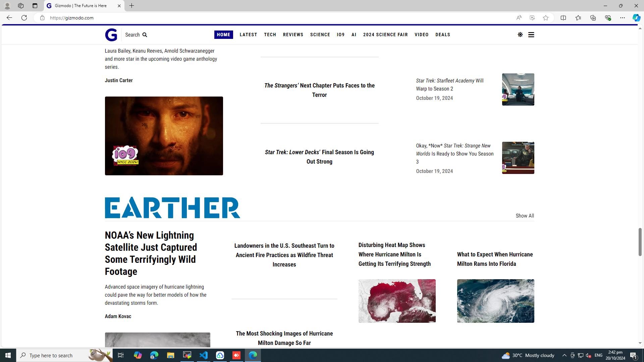Click the vertical scrollbar thumb
Image resolution: width=644 pixels, height=362 pixels.
coord(640,242)
